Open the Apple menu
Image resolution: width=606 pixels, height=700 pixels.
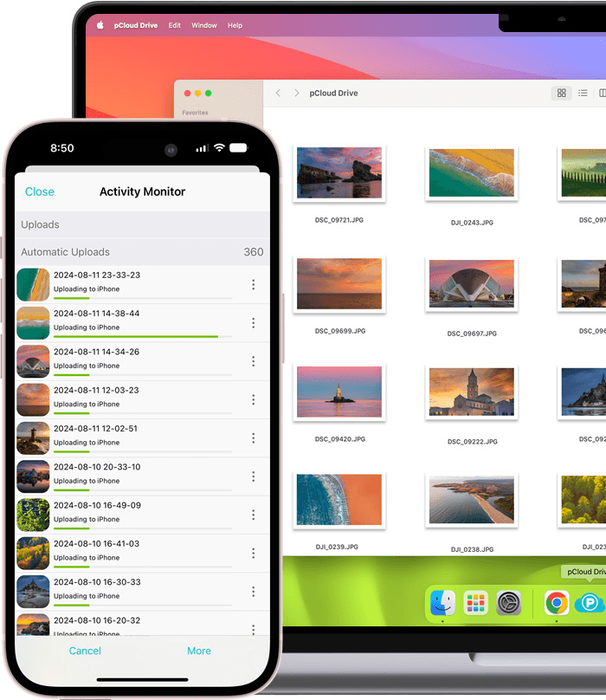coord(100,26)
